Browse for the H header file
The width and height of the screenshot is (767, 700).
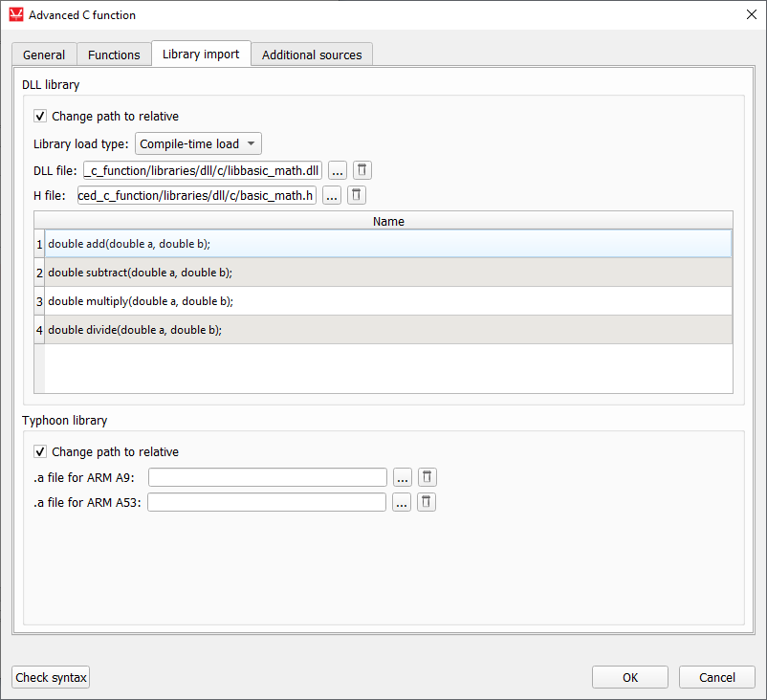coord(331,195)
